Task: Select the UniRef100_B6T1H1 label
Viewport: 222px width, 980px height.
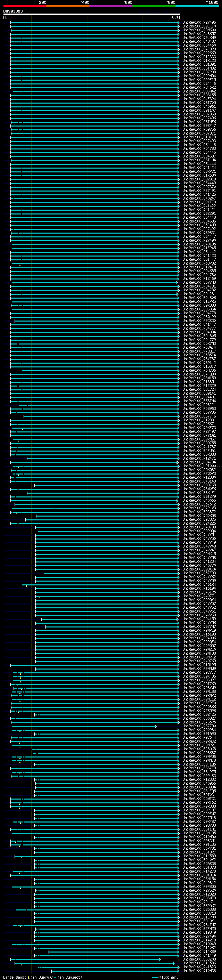Action: pyautogui.click(x=199, y=829)
